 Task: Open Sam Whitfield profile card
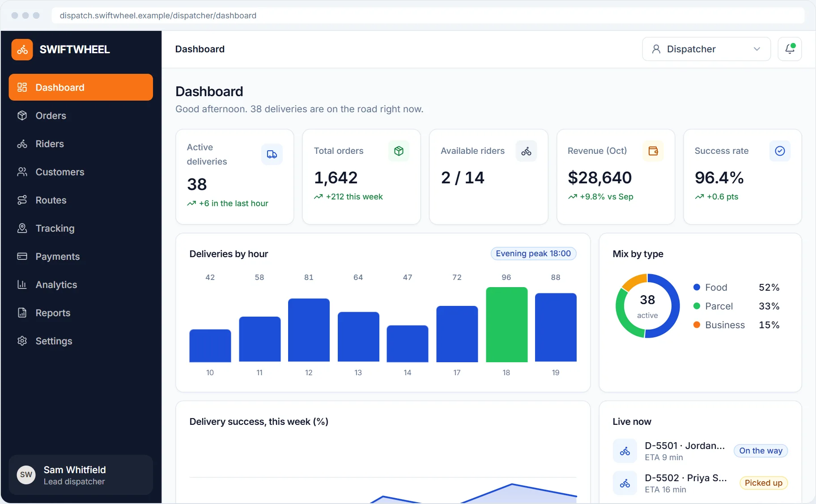coord(81,475)
